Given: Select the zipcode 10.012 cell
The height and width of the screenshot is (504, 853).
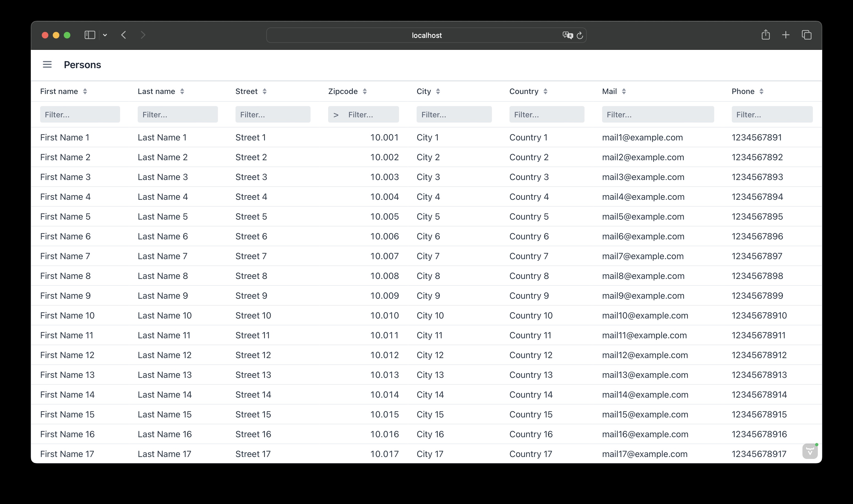Looking at the screenshot, I should (x=384, y=355).
